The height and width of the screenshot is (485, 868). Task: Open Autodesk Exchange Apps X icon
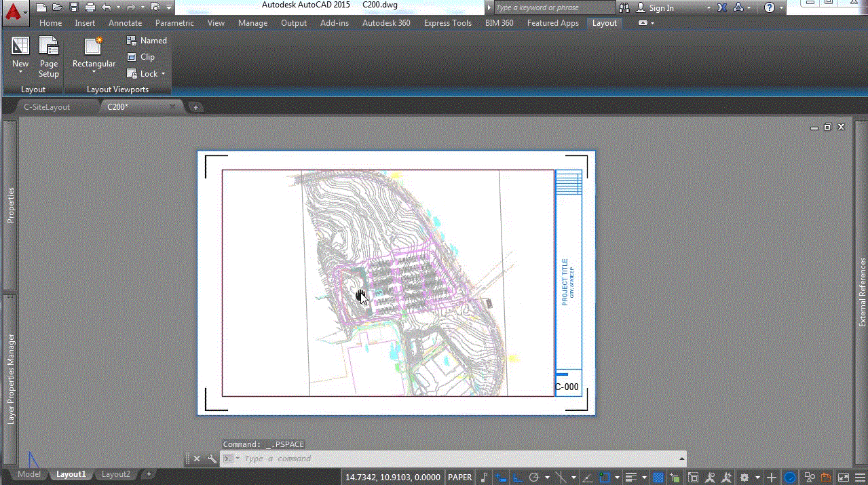pyautogui.click(x=721, y=7)
